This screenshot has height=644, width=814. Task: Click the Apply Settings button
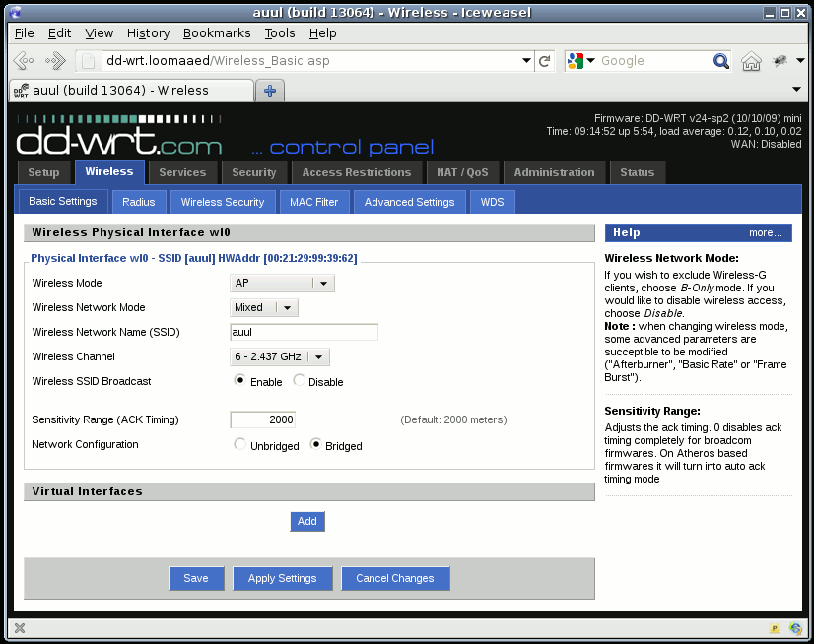tap(283, 579)
